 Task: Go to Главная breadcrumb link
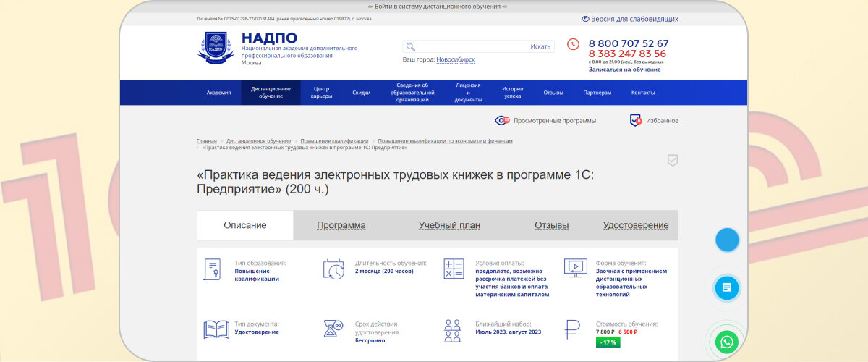[206, 140]
